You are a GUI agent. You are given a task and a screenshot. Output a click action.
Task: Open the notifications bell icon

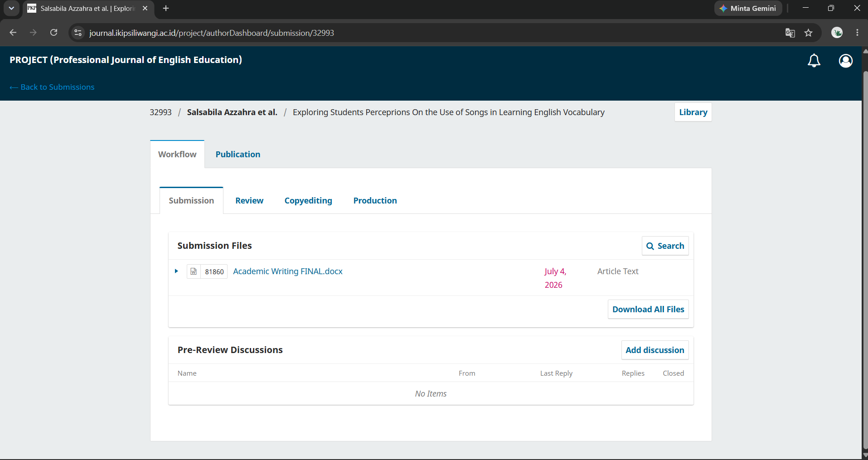tap(814, 60)
